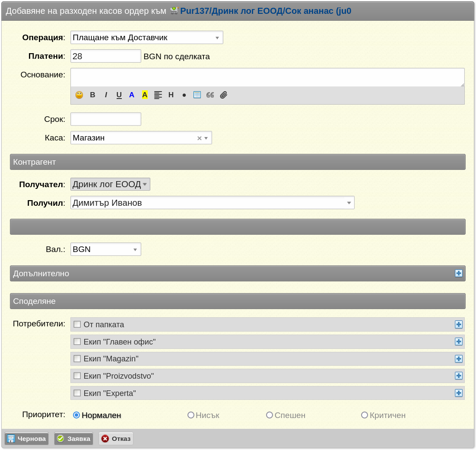Open Получател Дринк лог ЕООД dropdown
Image resolution: width=476 pixels, height=450 pixels.
(x=110, y=184)
